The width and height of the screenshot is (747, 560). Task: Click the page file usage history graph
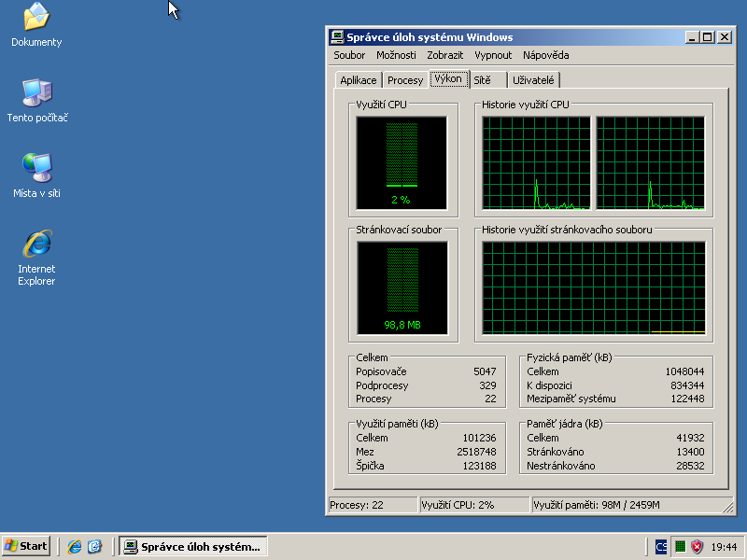(x=594, y=288)
